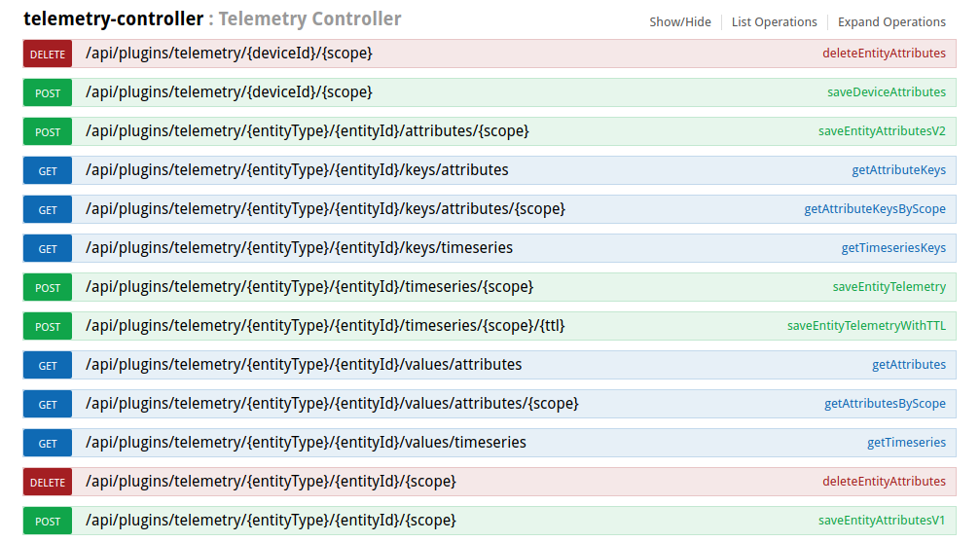Open the getAttributeKeys operation link
The width and height of the screenshot is (980, 542).
click(898, 170)
